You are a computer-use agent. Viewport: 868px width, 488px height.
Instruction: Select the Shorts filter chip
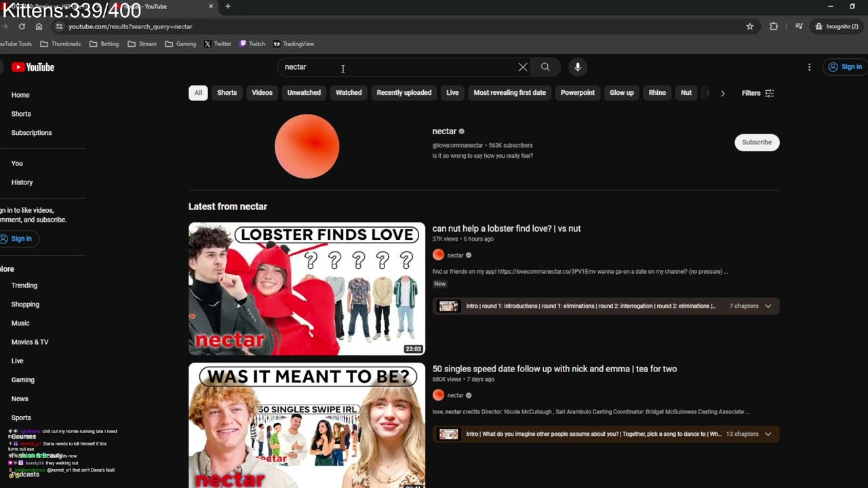pyautogui.click(x=227, y=93)
